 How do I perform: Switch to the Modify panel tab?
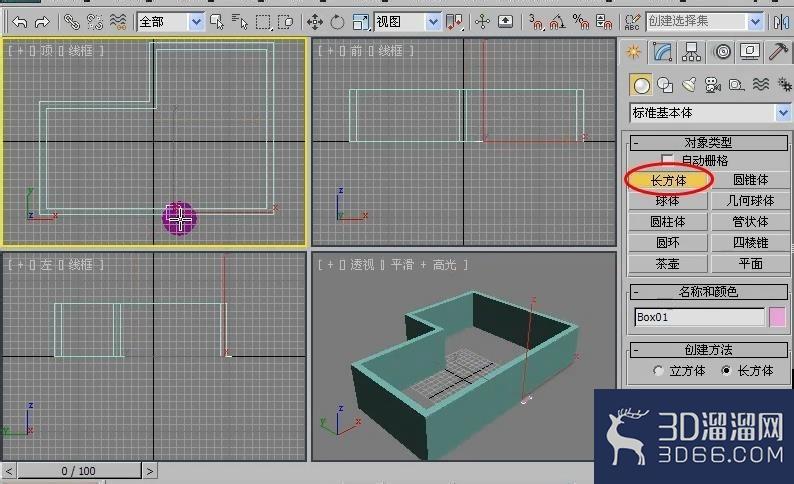[662, 52]
